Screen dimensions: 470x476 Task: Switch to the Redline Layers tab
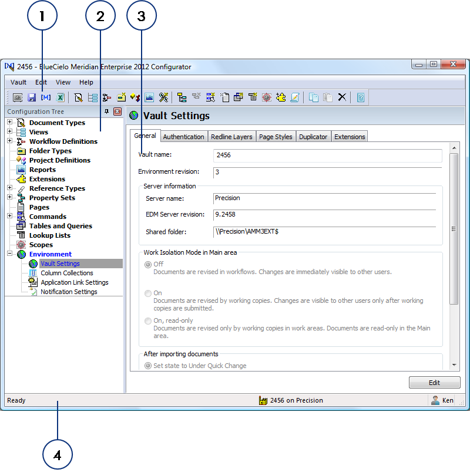[x=231, y=137]
